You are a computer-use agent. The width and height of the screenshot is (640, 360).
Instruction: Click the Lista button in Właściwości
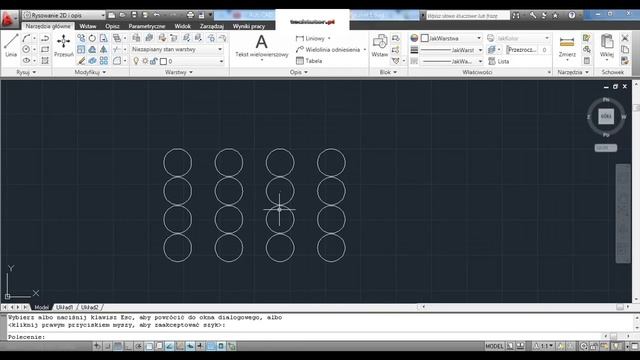[x=499, y=61]
